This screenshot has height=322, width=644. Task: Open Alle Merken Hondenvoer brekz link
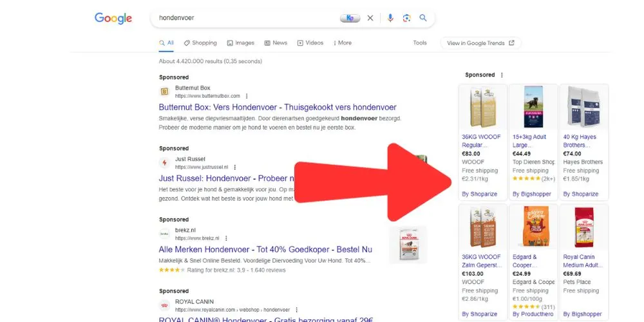(265, 250)
